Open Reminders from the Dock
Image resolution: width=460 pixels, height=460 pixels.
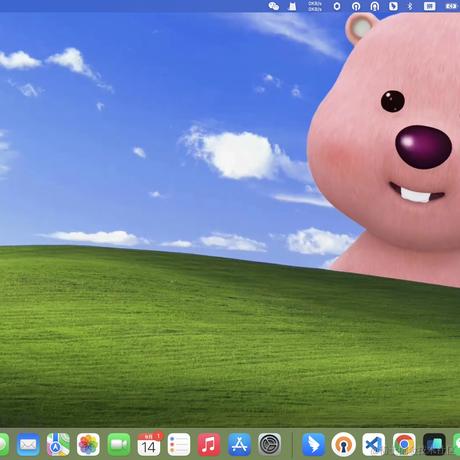[x=179, y=444]
